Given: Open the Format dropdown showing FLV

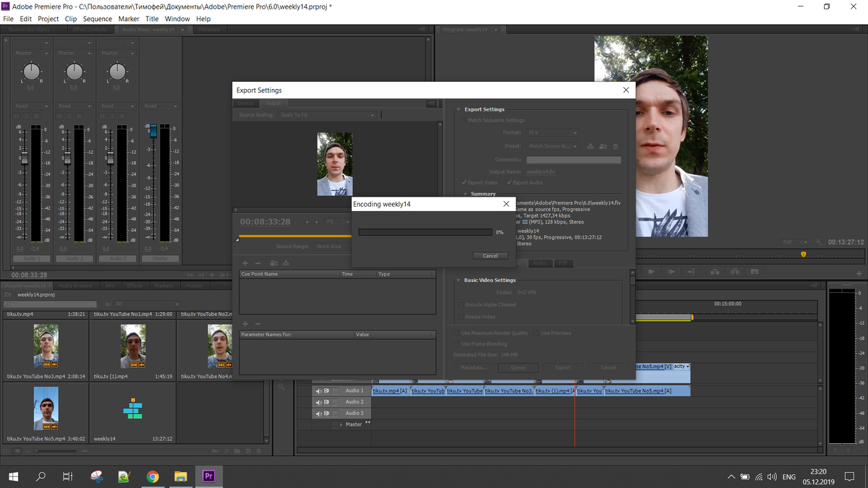Looking at the screenshot, I should [553, 132].
